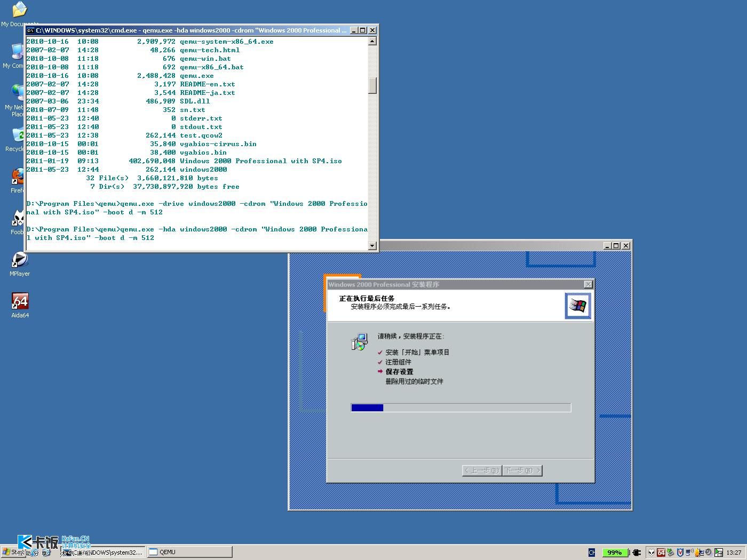This screenshot has width=747, height=560.
Task: Click the '删除用过的临时文件' task line
Action: (414, 381)
